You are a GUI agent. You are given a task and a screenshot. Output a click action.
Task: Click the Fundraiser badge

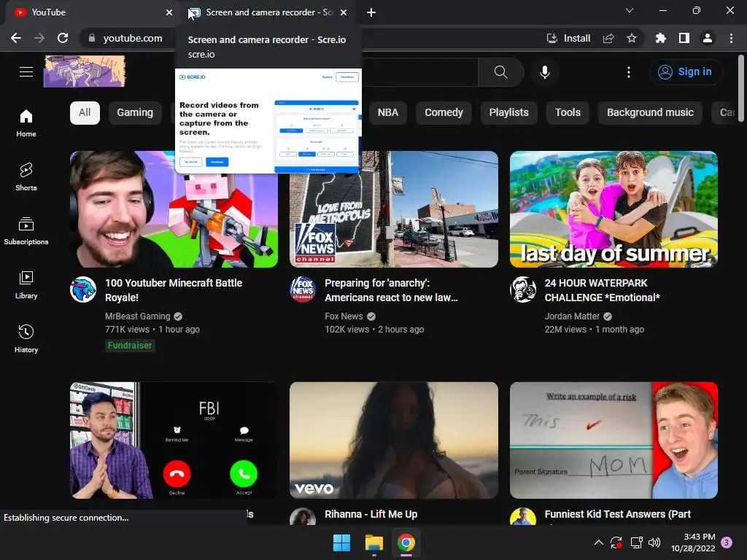tap(130, 345)
